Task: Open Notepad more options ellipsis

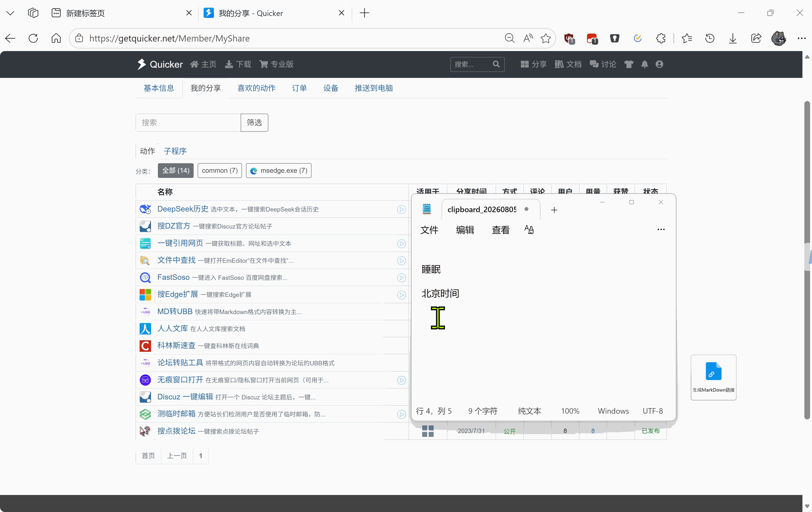Action: click(661, 229)
